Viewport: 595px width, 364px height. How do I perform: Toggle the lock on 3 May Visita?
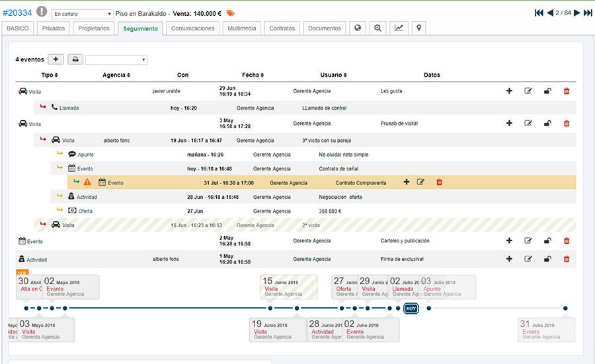pos(547,124)
